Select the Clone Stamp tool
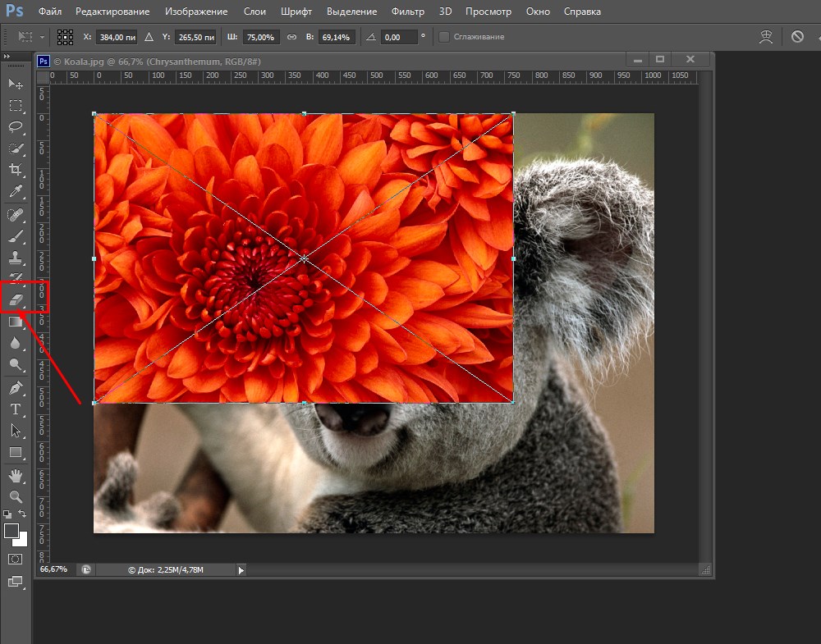Screen dimensions: 821x644 tap(16, 258)
